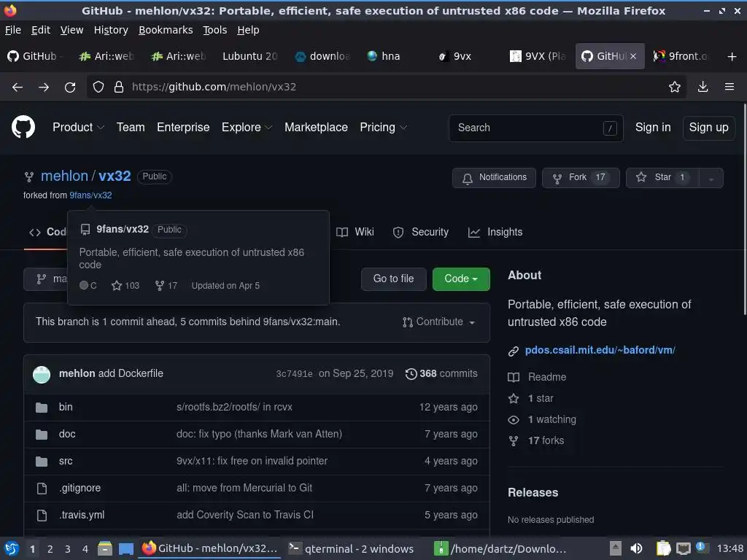Open commit hash 3c7491e
The image size is (747, 560).
click(294, 374)
